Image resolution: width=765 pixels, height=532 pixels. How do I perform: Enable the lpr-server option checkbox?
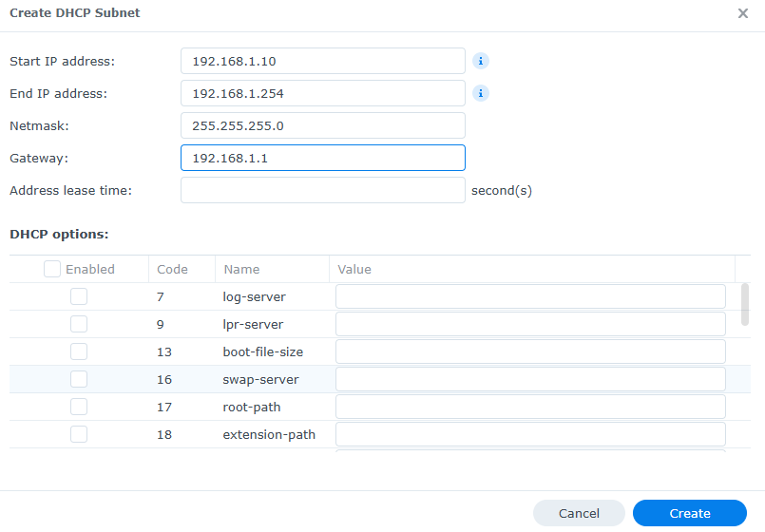(x=79, y=324)
